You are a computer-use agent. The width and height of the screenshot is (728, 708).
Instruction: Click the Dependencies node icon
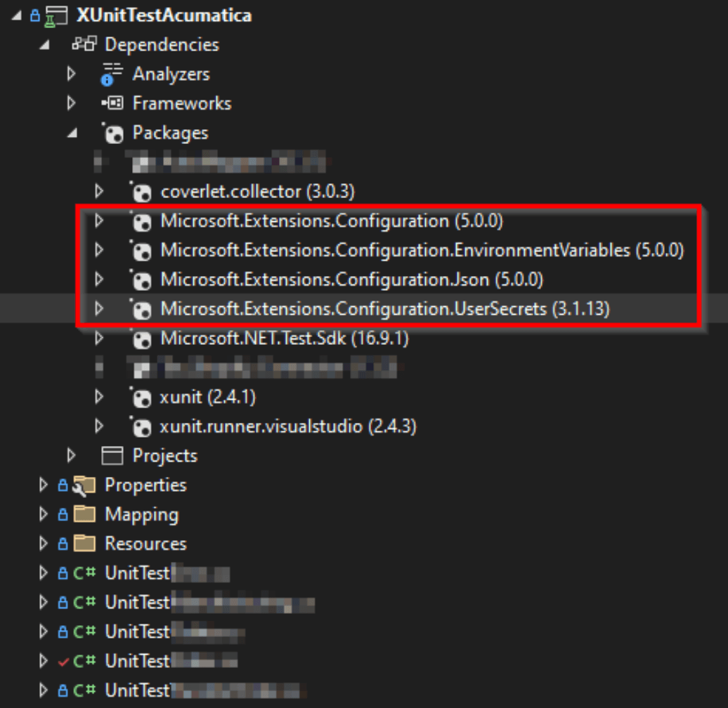(x=84, y=44)
